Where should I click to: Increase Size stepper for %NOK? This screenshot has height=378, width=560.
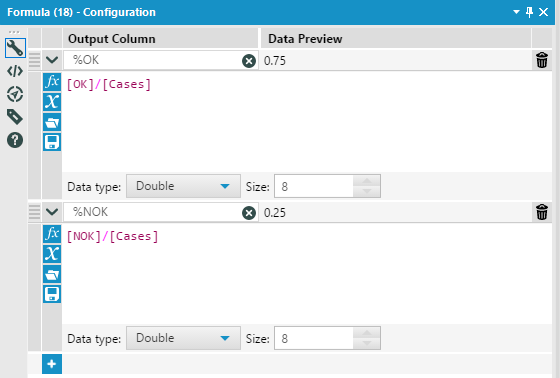click(x=367, y=333)
